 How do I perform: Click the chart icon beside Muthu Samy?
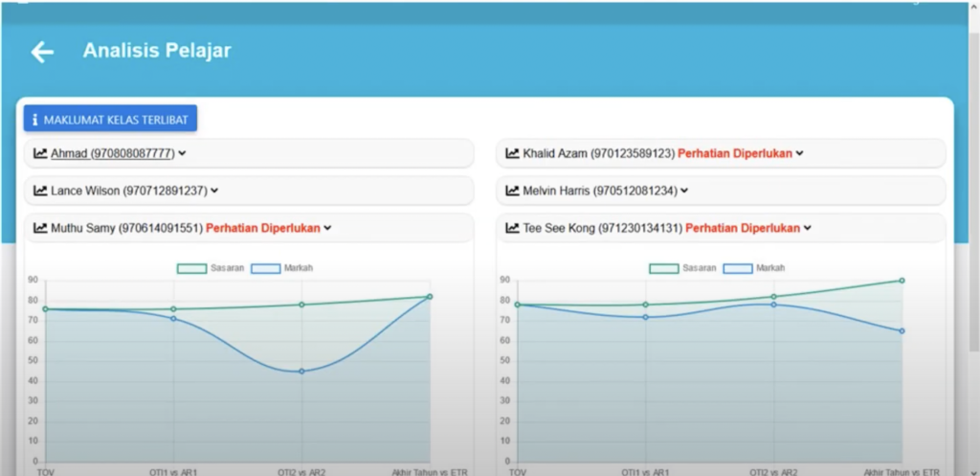pyautogui.click(x=40, y=228)
